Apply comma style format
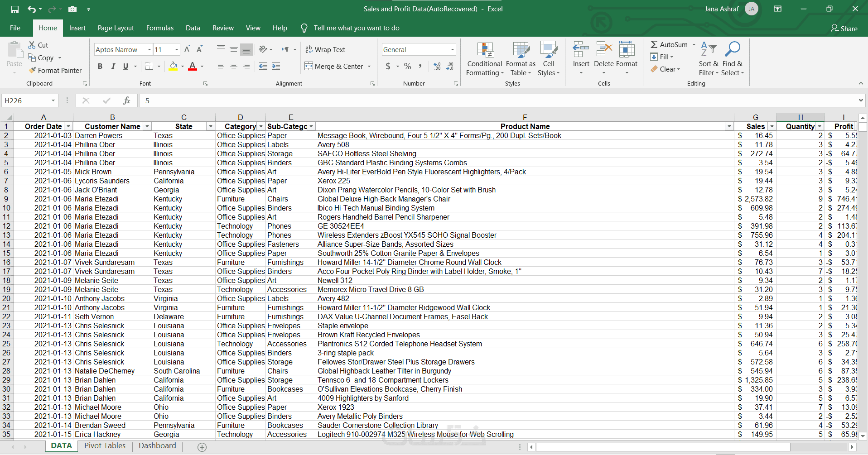The height and width of the screenshot is (455, 868). click(x=420, y=67)
